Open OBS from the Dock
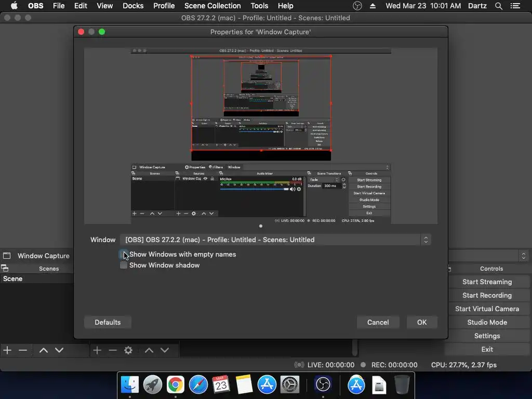 click(323, 384)
